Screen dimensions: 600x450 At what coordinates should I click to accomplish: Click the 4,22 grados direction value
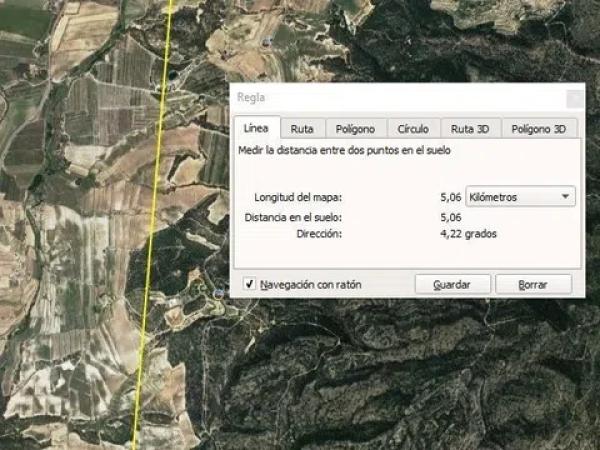468,234
